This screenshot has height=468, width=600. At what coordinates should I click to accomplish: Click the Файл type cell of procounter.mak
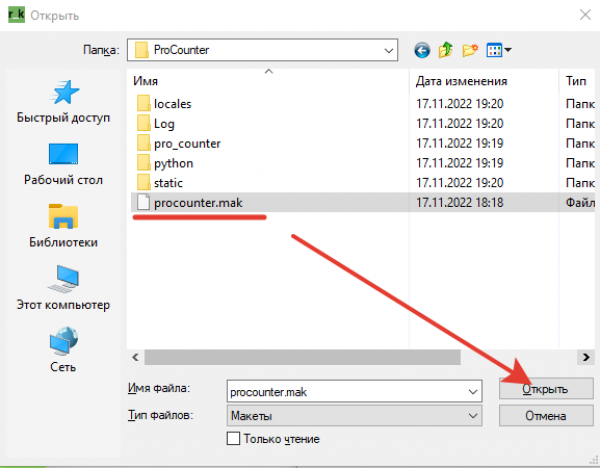[x=580, y=202]
